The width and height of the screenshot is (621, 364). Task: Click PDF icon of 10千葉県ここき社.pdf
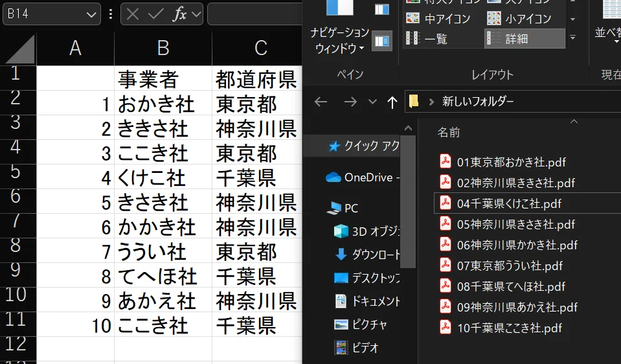pos(446,327)
